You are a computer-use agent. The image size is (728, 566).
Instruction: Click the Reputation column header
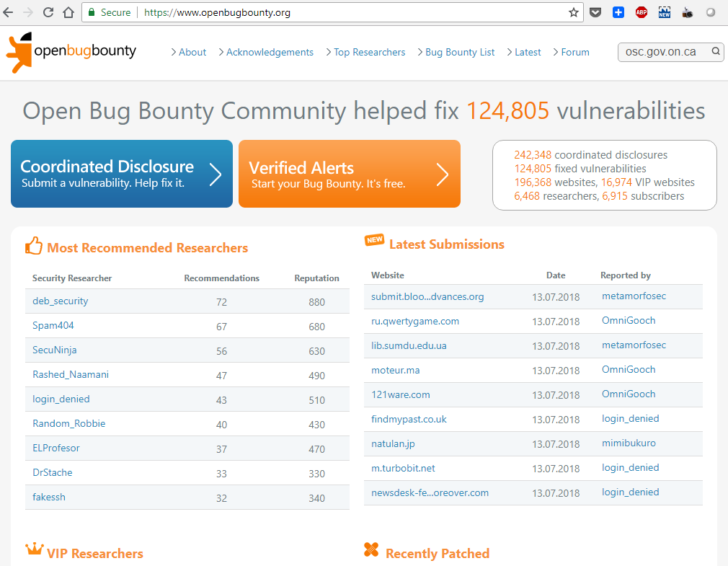point(316,278)
